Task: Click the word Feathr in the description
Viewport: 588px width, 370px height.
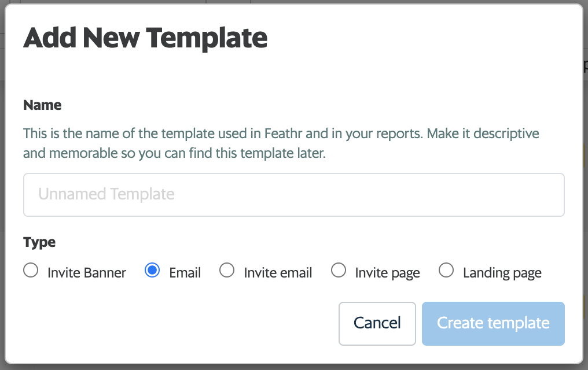Action: (283, 134)
